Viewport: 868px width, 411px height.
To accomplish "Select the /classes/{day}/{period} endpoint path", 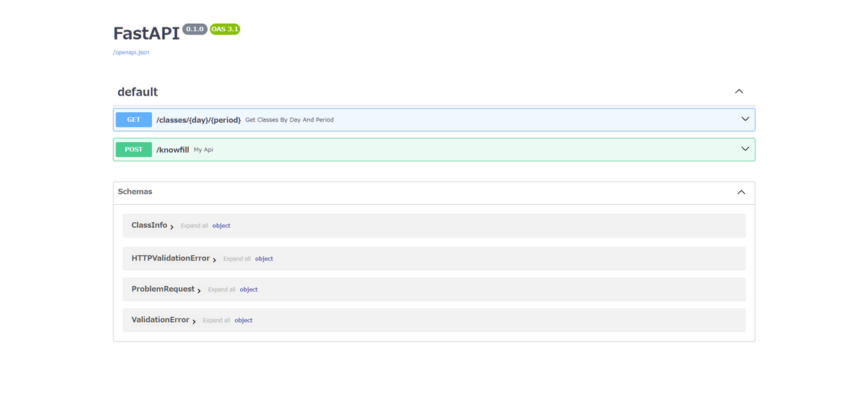I will [198, 119].
